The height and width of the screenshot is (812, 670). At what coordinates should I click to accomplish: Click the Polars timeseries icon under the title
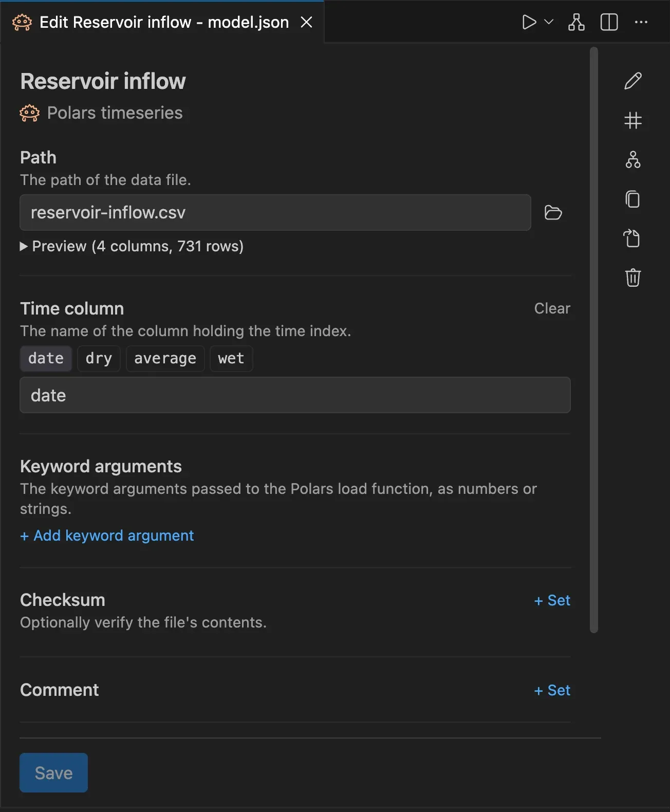29,113
